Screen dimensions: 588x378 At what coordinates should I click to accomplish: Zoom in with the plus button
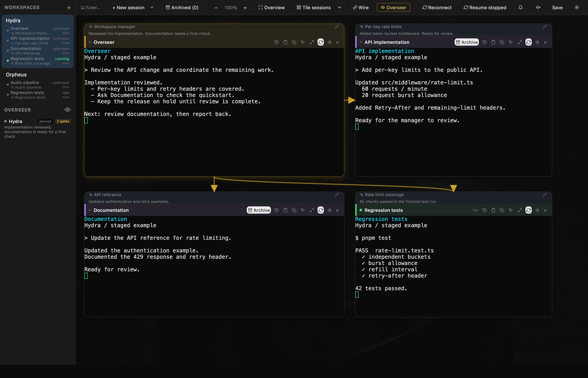pos(245,8)
